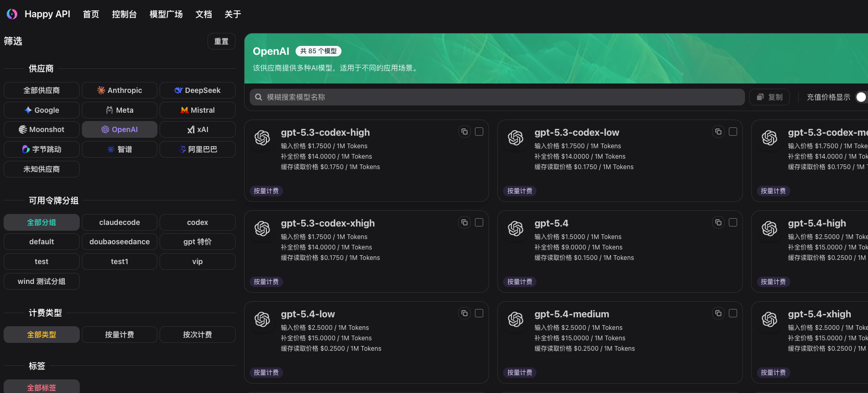868x393 pixels.
Task: Copy gpt-5.3-codex-high model name icon
Action: (464, 132)
